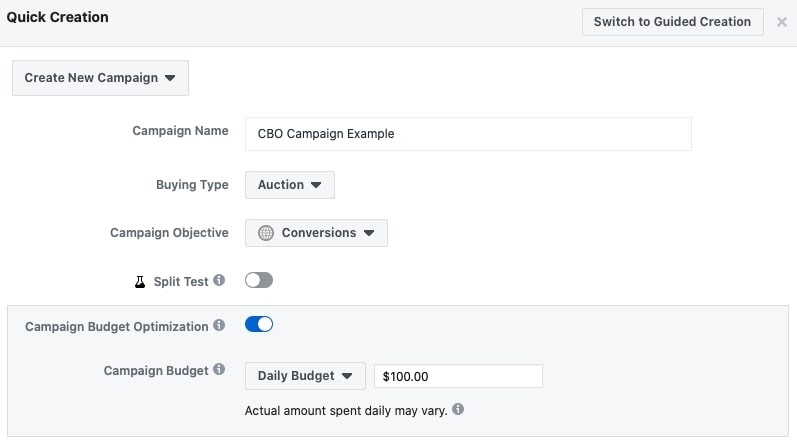This screenshot has height=445, width=797.
Task: Enable the Split Test toggle
Action: pos(259,280)
